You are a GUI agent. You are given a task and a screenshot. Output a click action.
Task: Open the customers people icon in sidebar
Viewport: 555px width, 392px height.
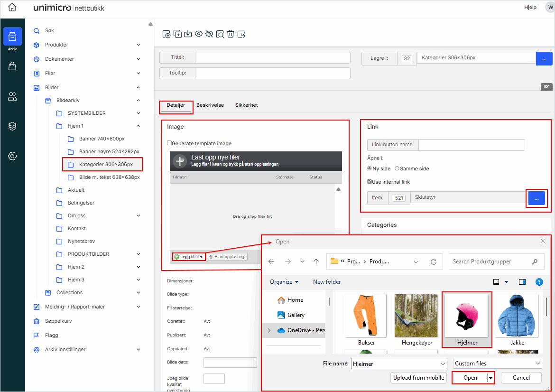(12, 97)
